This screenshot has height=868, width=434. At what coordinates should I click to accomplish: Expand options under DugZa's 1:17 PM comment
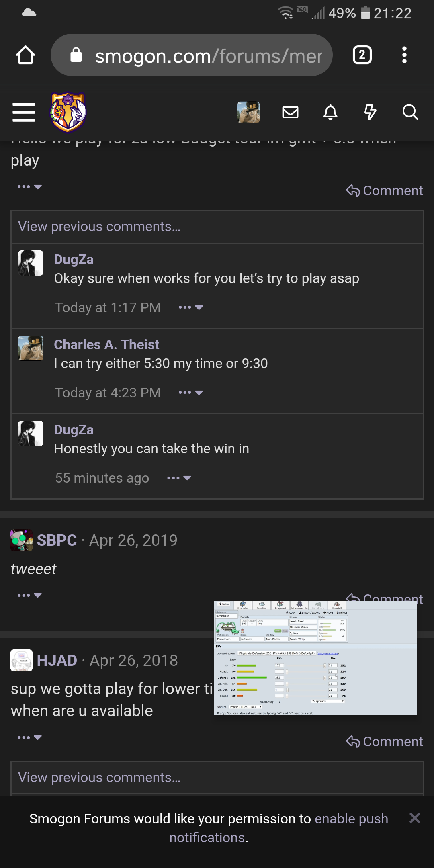tap(191, 307)
